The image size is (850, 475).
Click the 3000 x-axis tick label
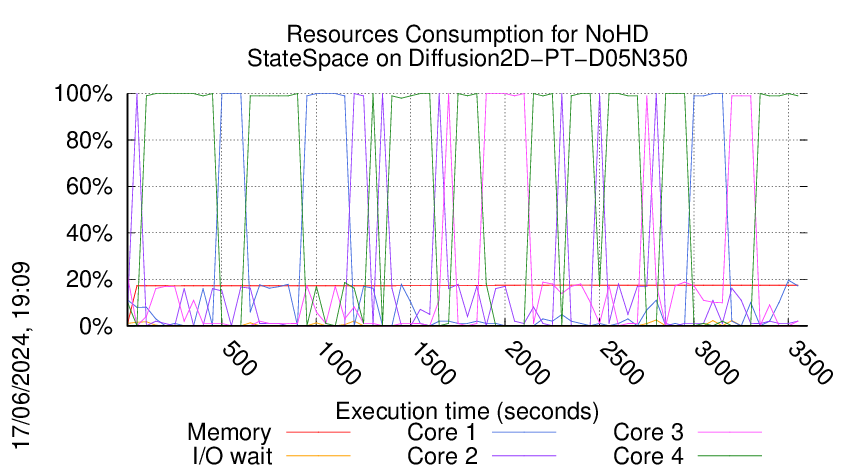point(716,363)
